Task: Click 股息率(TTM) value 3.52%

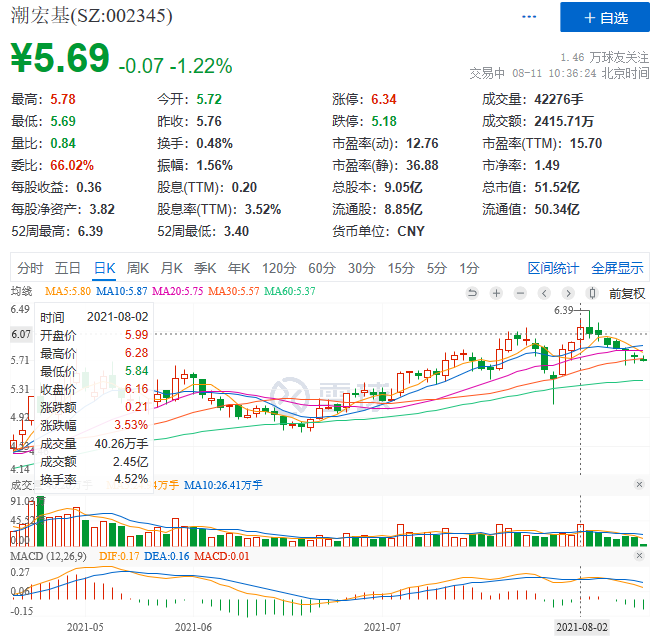Action: coord(263,209)
